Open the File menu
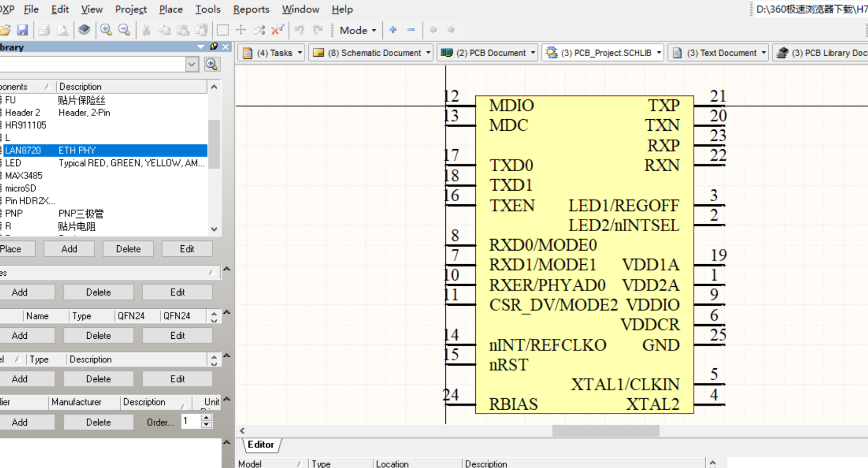The width and height of the screenshot is (868, 468). tap(31, 9)
